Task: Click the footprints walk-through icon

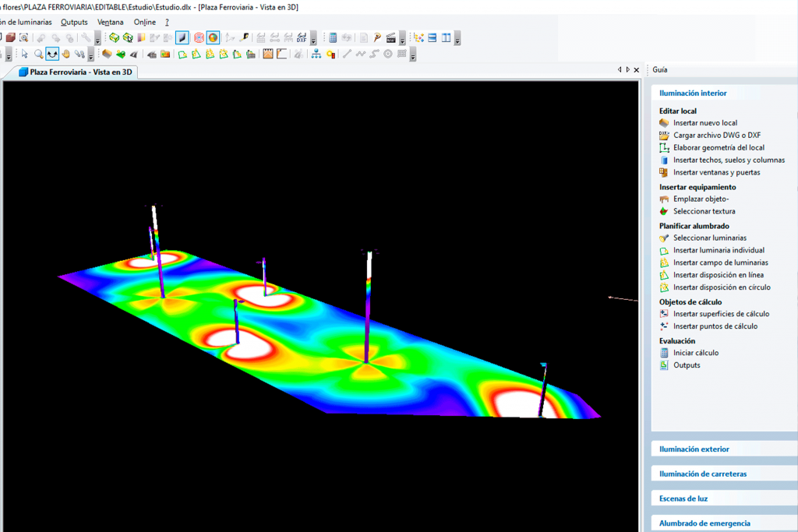Action: [x=79, y=54]
